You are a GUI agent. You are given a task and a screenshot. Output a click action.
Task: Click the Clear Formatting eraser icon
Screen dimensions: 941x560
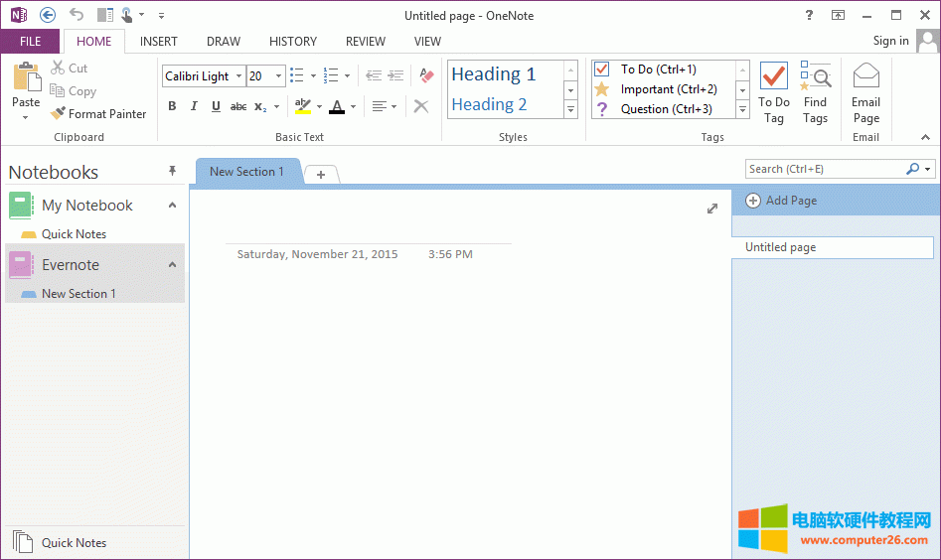pos(426,75)
